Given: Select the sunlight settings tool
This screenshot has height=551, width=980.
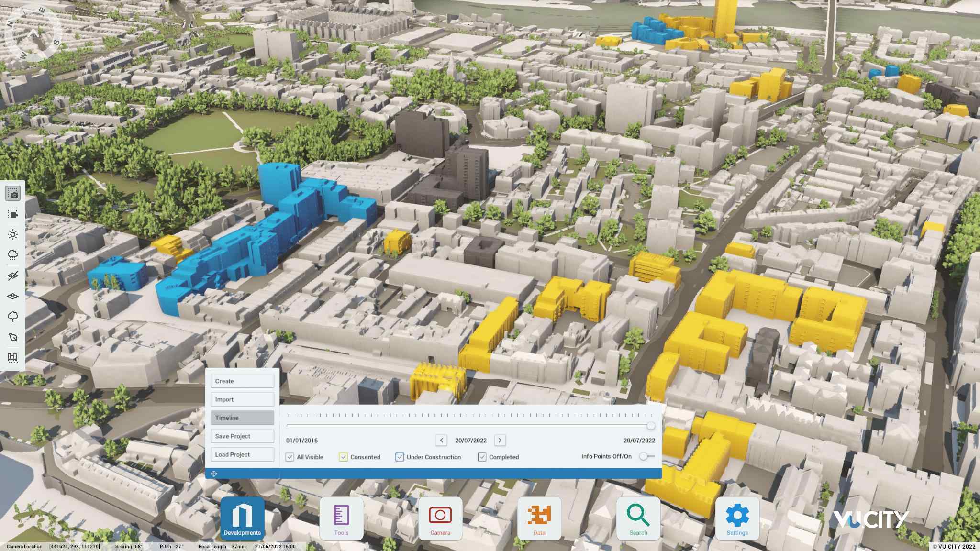Looking at the screenshot, I should click(13, 234).
